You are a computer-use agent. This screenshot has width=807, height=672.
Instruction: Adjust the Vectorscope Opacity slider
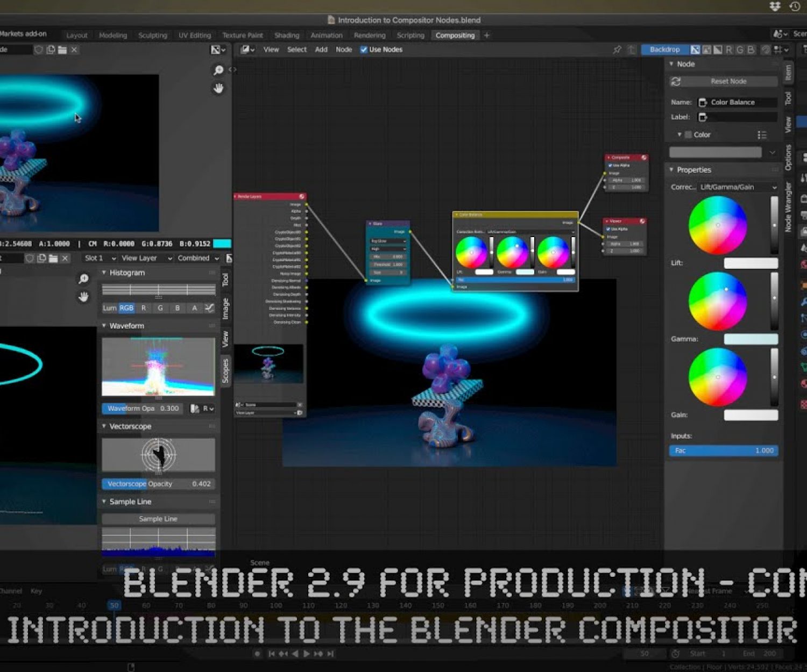(158, 484)
